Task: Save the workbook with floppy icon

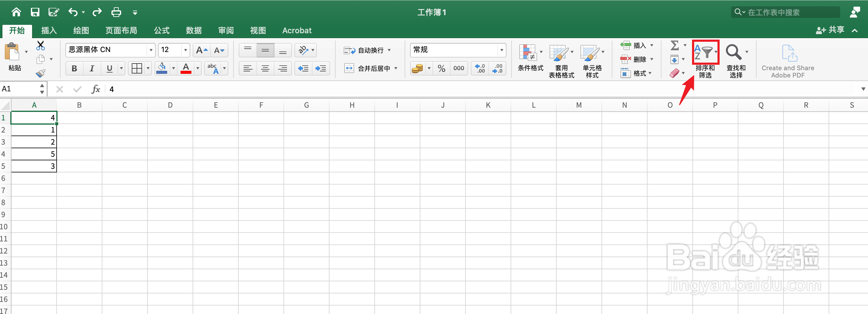Action: [x=35, y=12]
